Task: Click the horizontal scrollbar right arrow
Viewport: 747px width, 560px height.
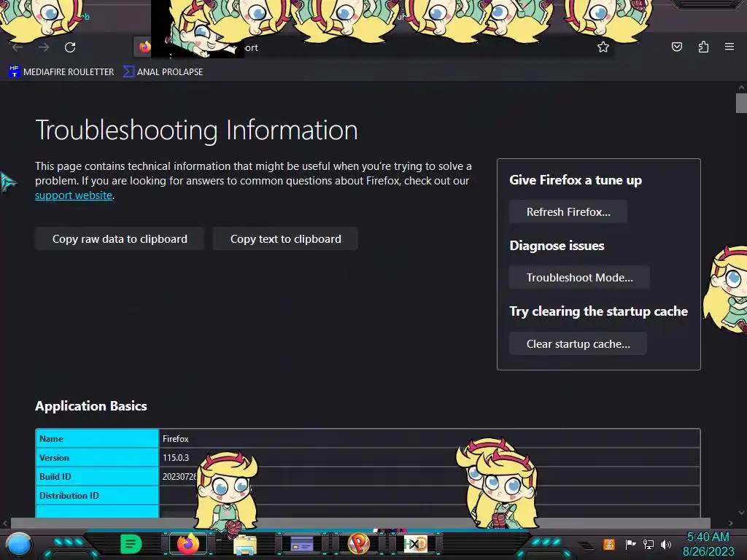Action: click(x=731, y=523)
